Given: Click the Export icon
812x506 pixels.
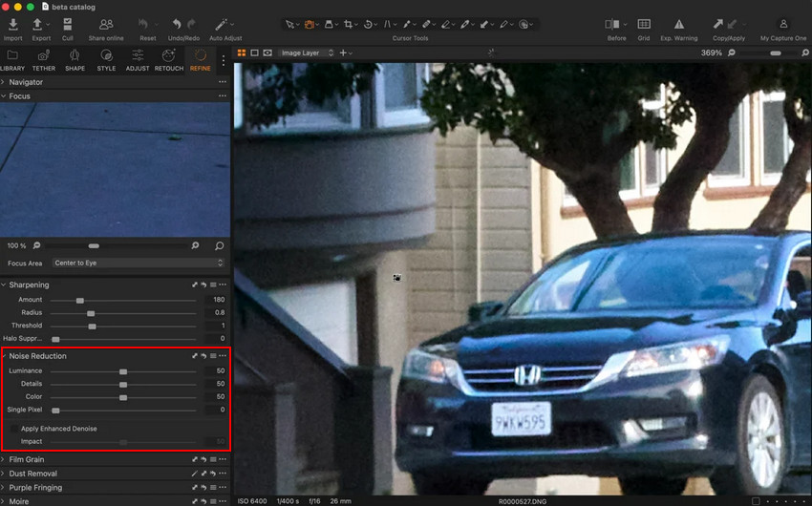Looking at the screenshot, I should [x=37, y=24].
